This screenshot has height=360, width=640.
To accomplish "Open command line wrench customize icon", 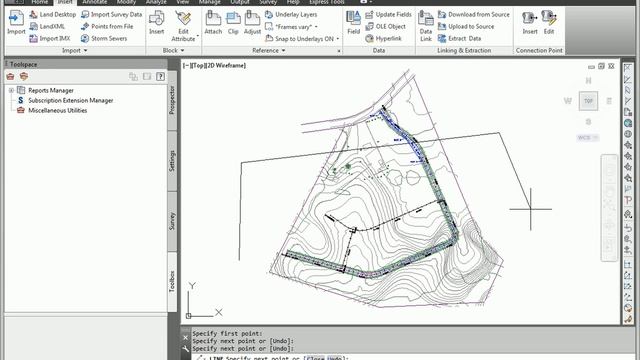I will click(186, 349).
